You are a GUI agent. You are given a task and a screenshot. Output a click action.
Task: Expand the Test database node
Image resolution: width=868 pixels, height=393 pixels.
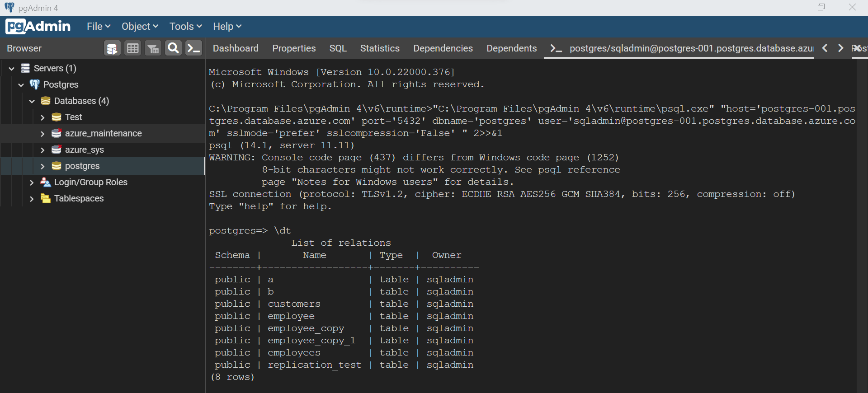coord(42,117)
